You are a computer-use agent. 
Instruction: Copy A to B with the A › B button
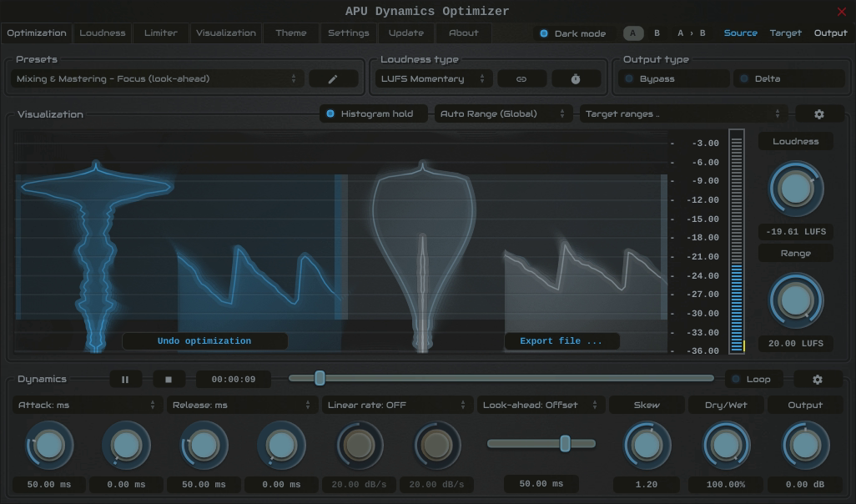pos(691,33)
